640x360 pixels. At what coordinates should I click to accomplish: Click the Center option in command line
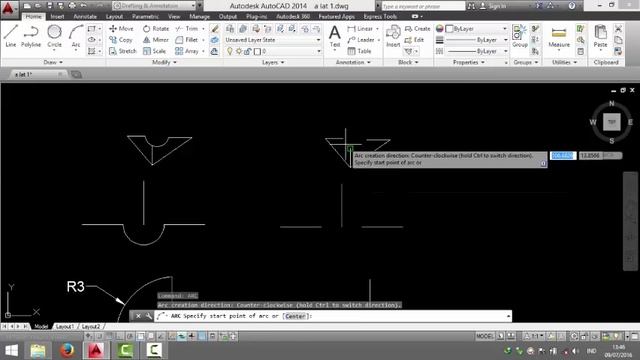[295, 316]
